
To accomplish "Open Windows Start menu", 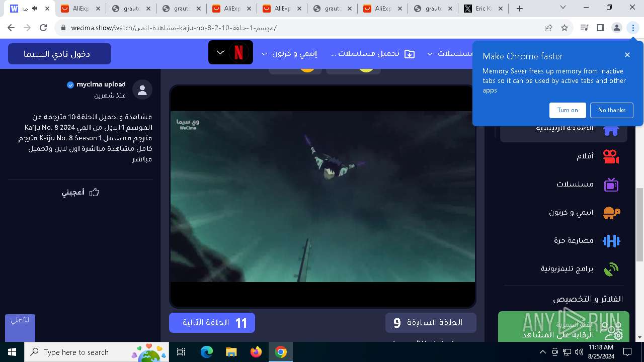I will (12, 352).
